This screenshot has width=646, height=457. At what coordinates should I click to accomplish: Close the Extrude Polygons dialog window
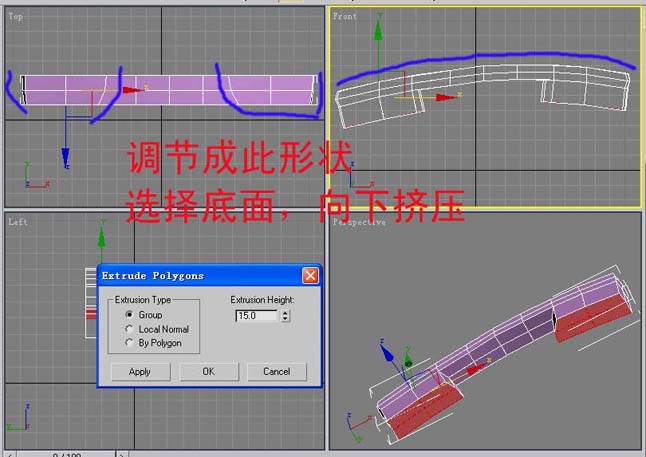pos(310,276)
